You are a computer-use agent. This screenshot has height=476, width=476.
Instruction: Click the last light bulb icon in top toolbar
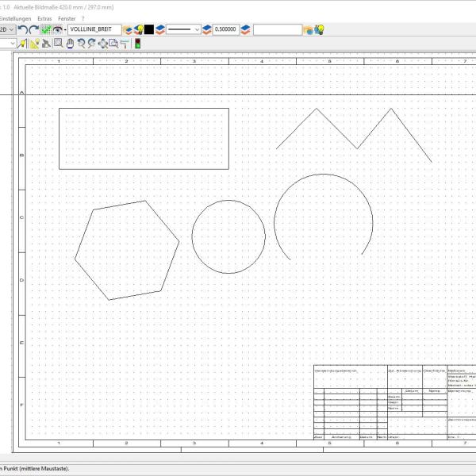tap(319, 30)
